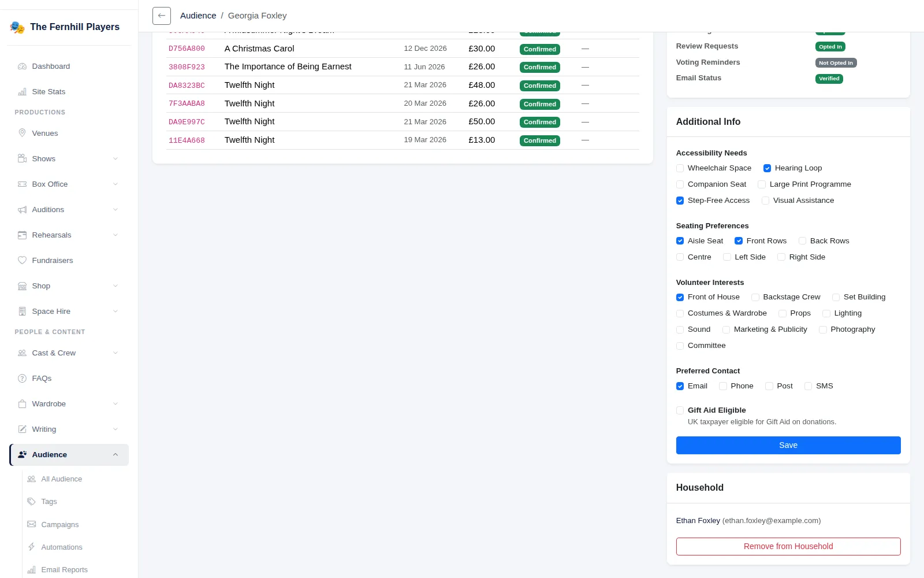Screen dimensions: 924x578
Task: Click the Venues pin icon
Action: click(x=22, y=134)
